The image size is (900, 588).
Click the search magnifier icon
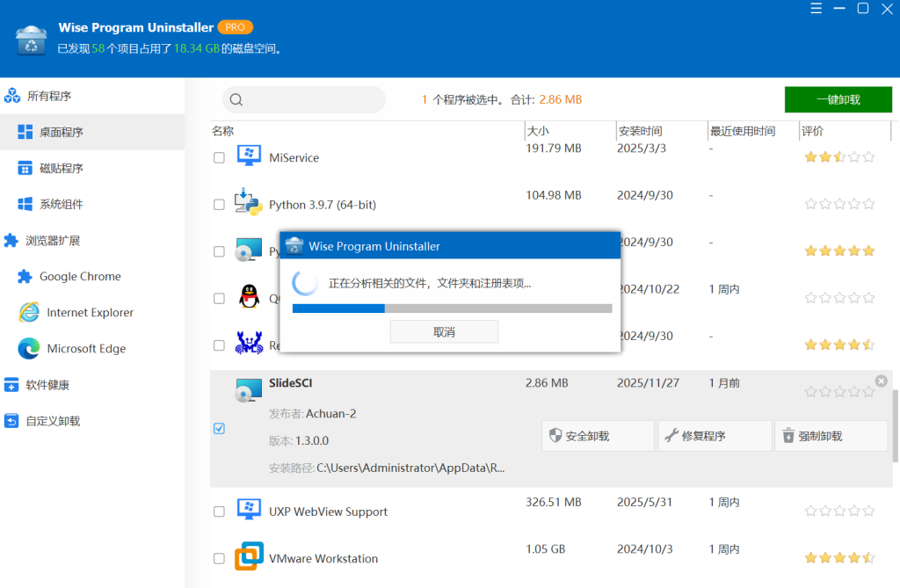(x=236, y=99)
